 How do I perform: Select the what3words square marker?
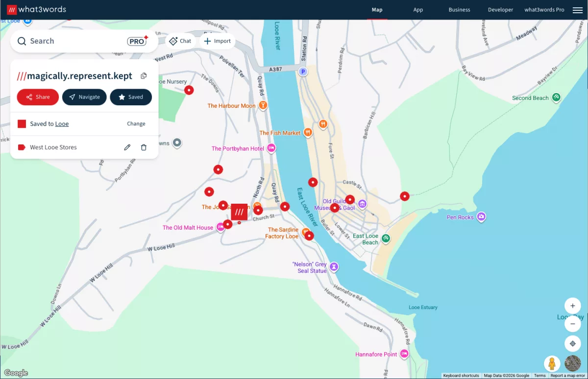tap(239, 212)
